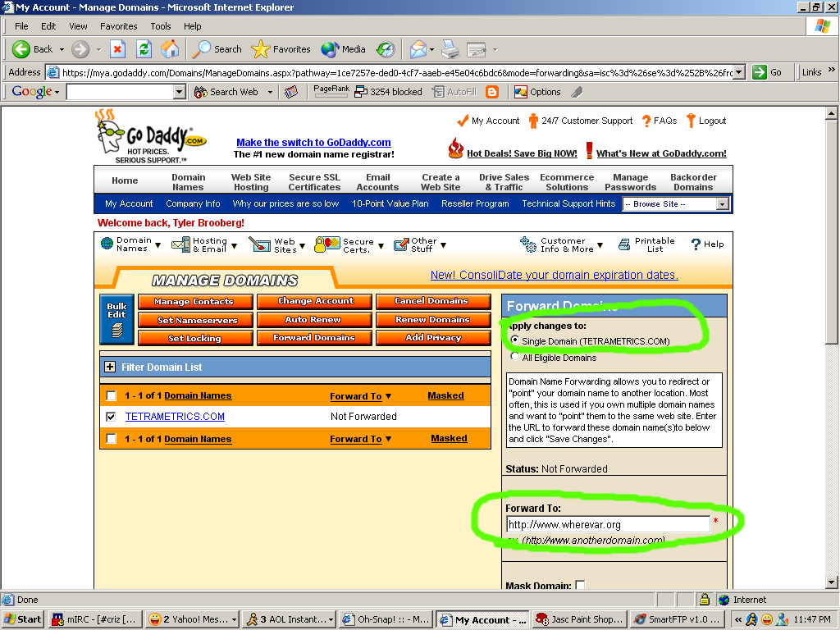Image resolution: width=840 pixels, height=630 pixels.
Task: Click the Help question mark icon
Action: [696, 244]
